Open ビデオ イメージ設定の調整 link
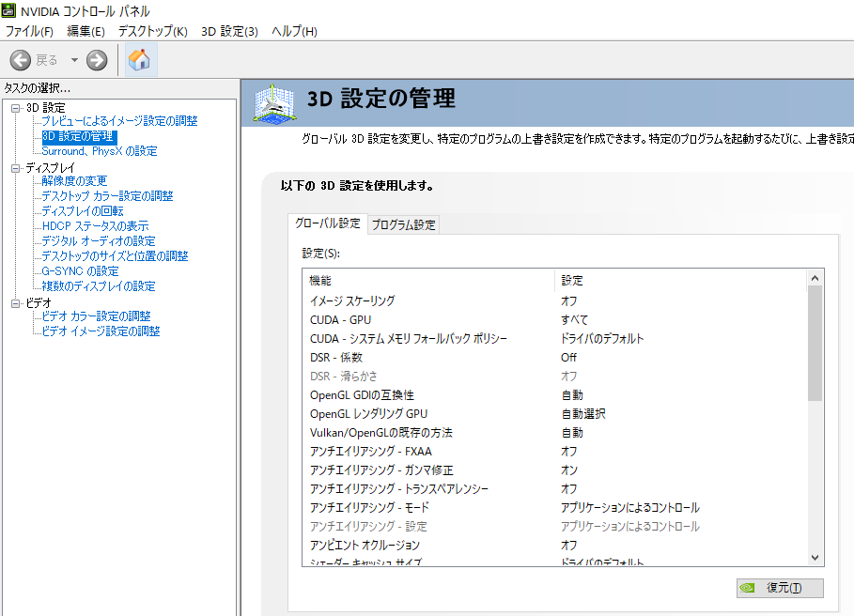Viewport: 854px width, 616px height. click(101, 331)
